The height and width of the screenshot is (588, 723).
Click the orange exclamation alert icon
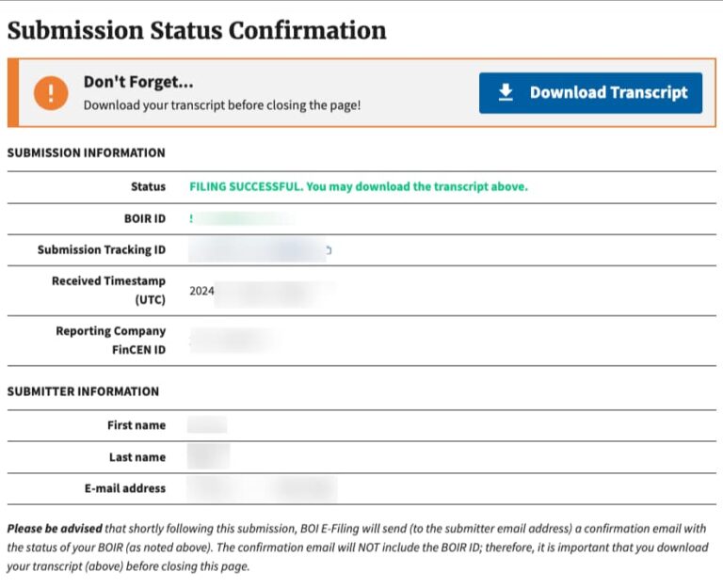tap(50, 93)
